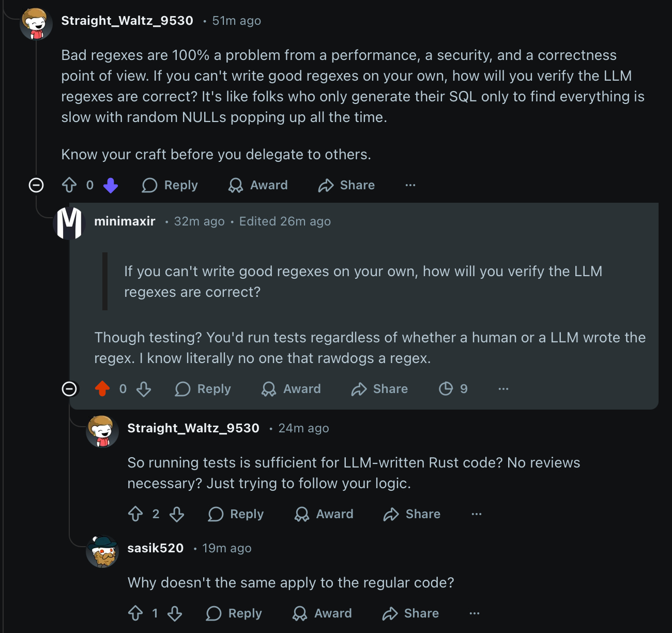View insights count on minimaxir's comment
Viewport: 672px width, 633px height.
pyautogui.click(x=453, y=389)
